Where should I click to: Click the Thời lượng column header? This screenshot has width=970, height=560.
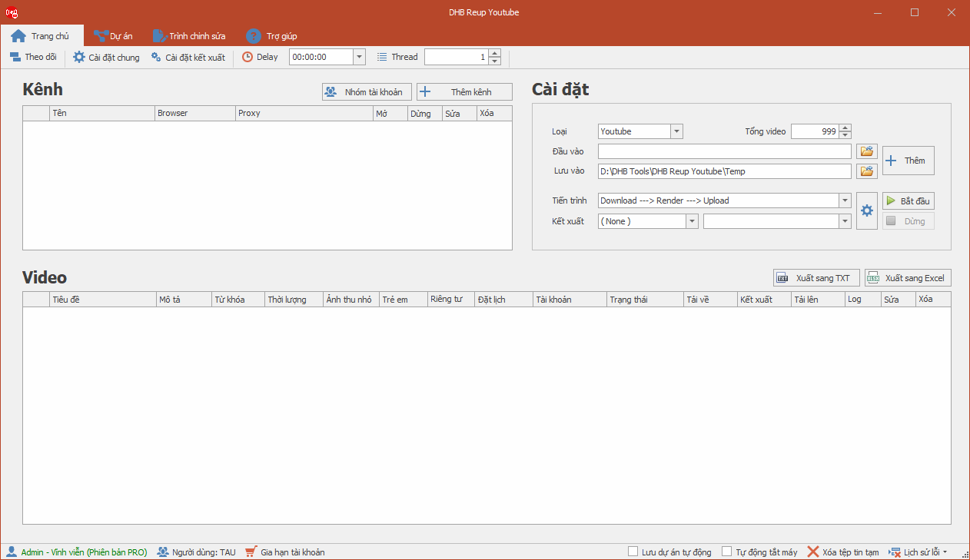[x=294, y=300]
